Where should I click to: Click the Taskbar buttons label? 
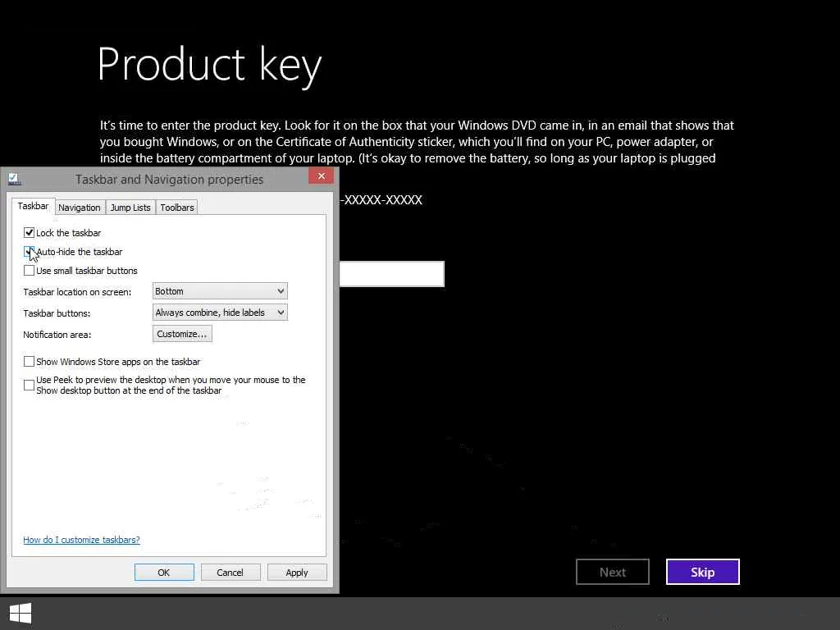click(x=57, y=313)
